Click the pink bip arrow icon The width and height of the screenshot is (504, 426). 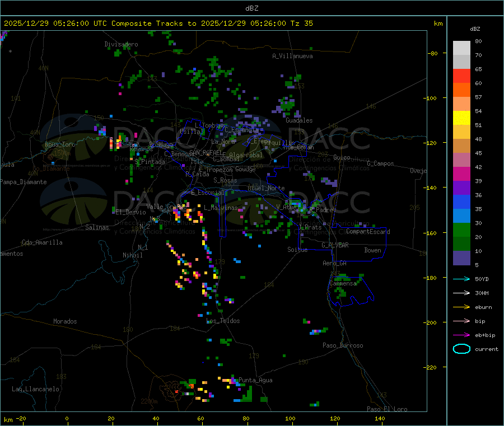461,321
